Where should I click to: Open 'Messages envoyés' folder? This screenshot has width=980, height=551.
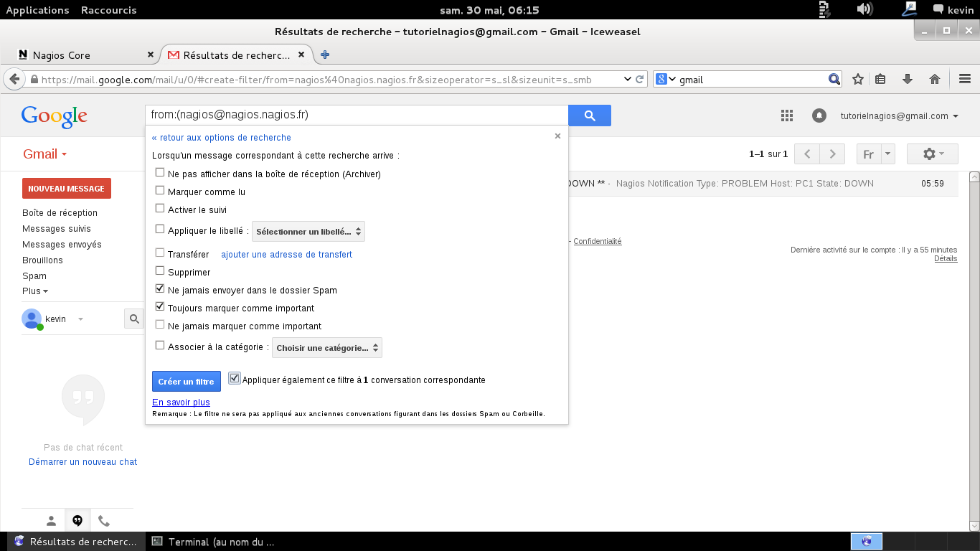click(x=62, y=245)
